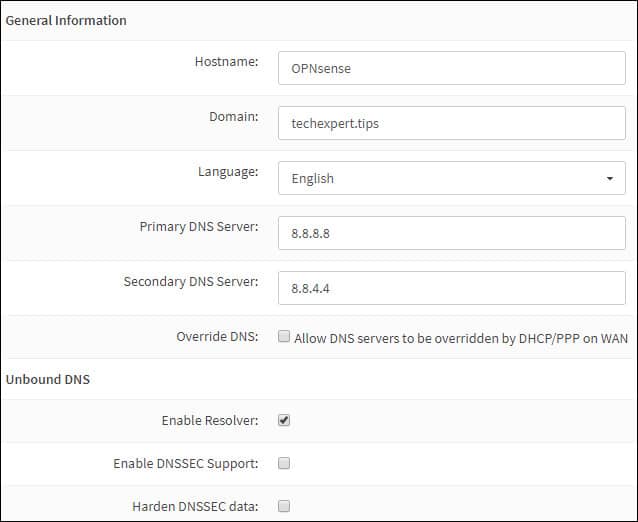Click the 'Primary DNS Server:' label
Viewport: 638px width, 522px height.
[199, 226]
